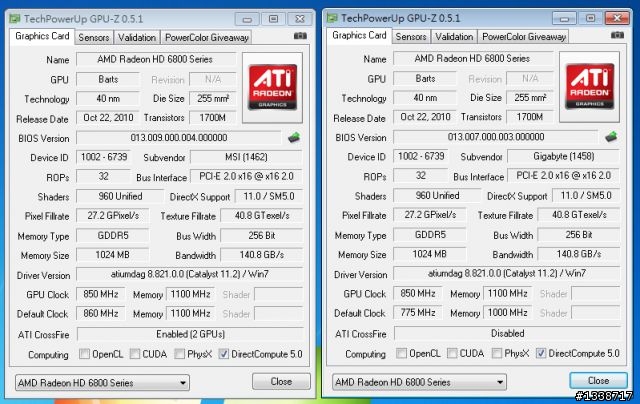Viewport: 640px width, 404px height.
Task: Click Bandwidth value 140.8 GB/s in left window
Action: click(x=262, y=255)
